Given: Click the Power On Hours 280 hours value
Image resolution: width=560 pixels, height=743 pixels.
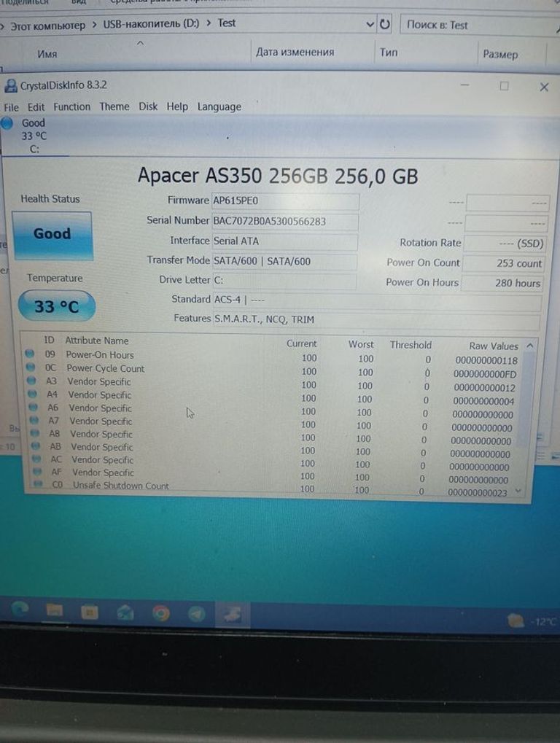Looking at the screenshot, I should click(x=501, y=283).
